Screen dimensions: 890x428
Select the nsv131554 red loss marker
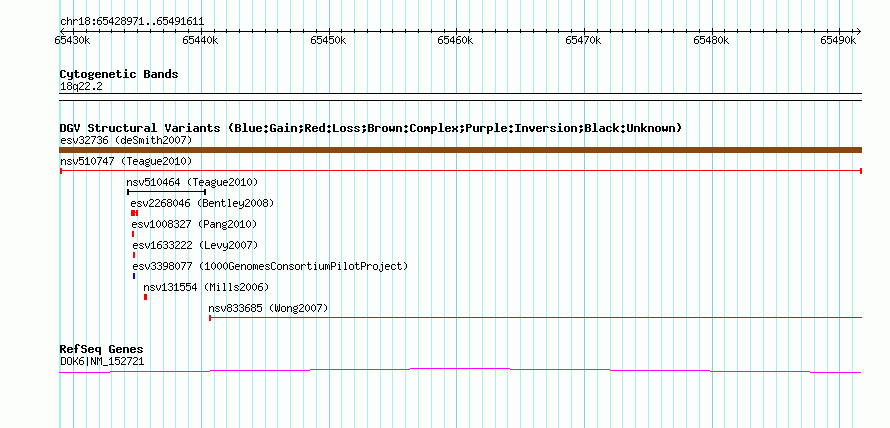[145, 297]
